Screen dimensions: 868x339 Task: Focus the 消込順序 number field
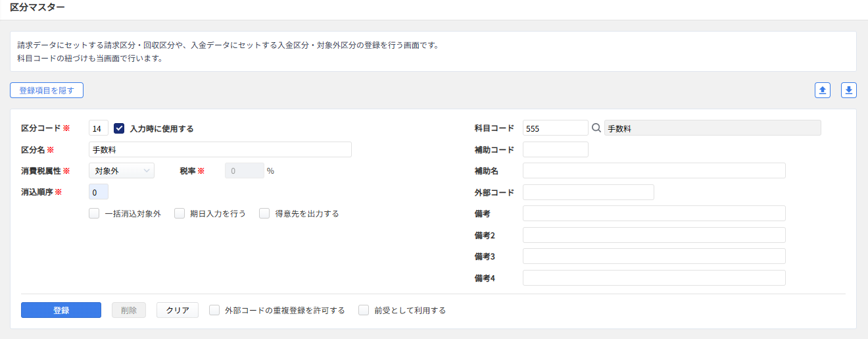point(99,192)
